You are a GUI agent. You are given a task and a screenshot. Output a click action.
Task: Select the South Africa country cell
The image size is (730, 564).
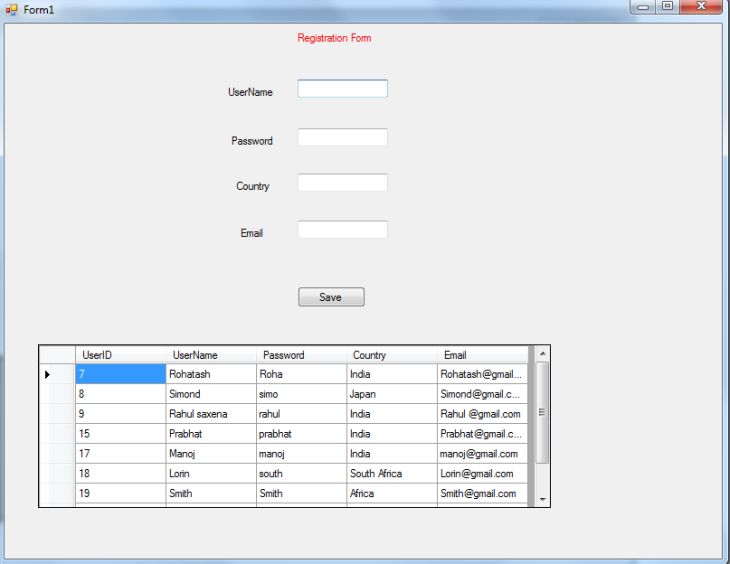pos(392,473)
